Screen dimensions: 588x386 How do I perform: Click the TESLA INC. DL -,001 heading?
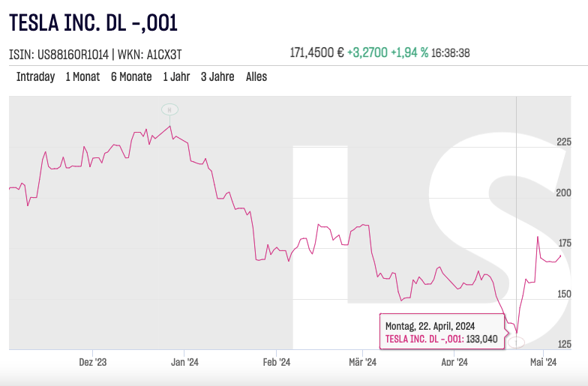pyautogui.click(x=93, y=22)
